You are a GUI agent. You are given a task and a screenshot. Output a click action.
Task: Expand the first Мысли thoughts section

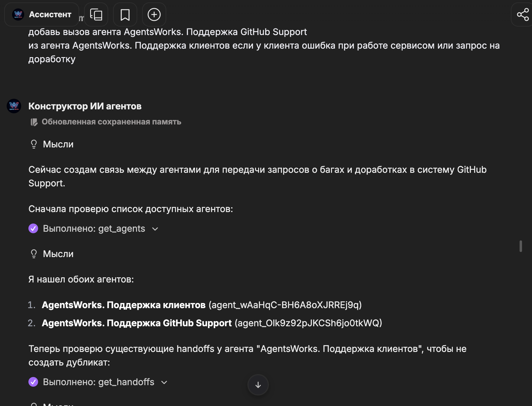tap(58, 144)
